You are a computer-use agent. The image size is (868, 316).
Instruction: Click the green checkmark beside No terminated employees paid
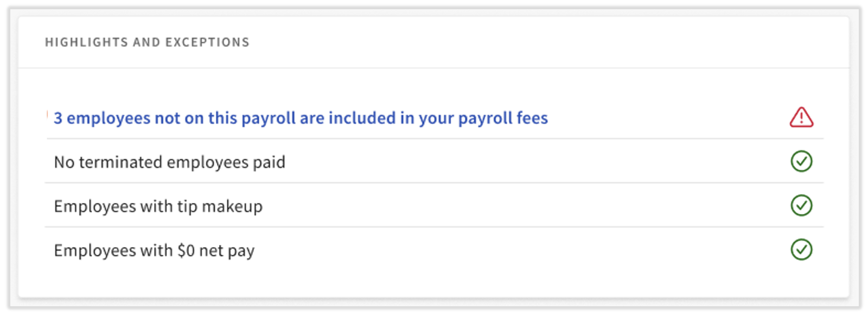pos(801,162)
